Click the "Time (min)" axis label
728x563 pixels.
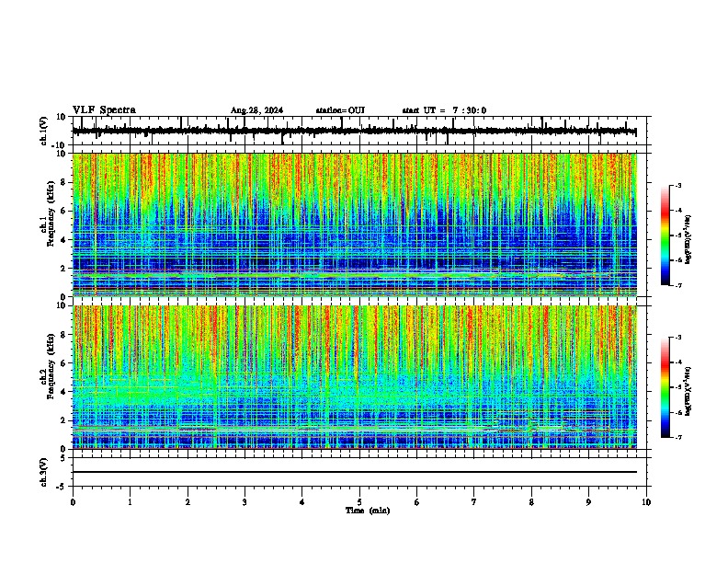point(368,511)
